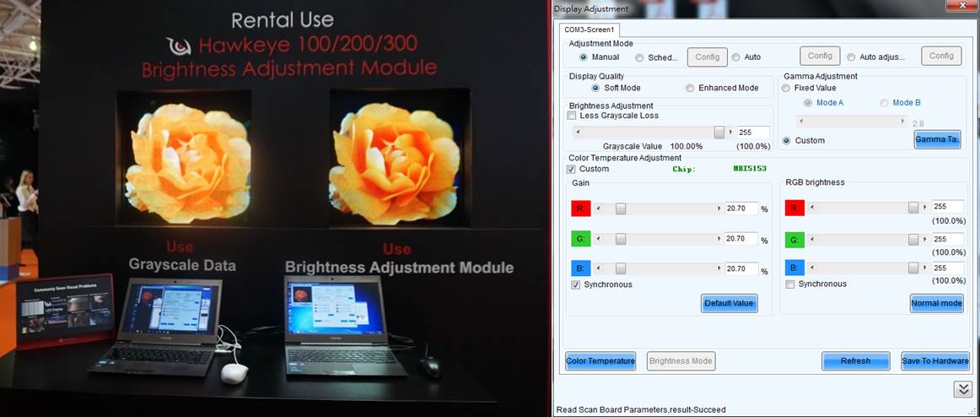This screenshot has width=980, height=417.
Task: Select Enhanced Mode display quality
Action: point(689,88)
